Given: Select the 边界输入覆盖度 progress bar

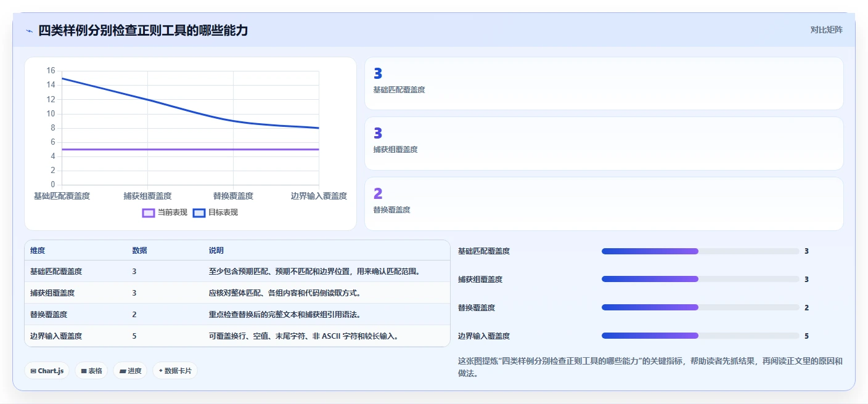Looking at the screenshot, I should pyautogui.click(x=700, y=336).
